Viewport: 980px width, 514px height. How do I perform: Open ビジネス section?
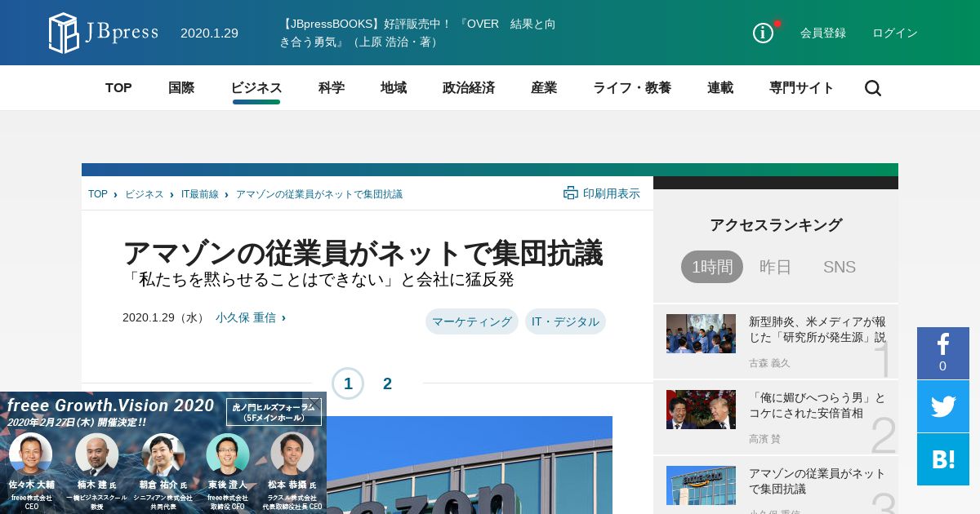tap(256, 88)
